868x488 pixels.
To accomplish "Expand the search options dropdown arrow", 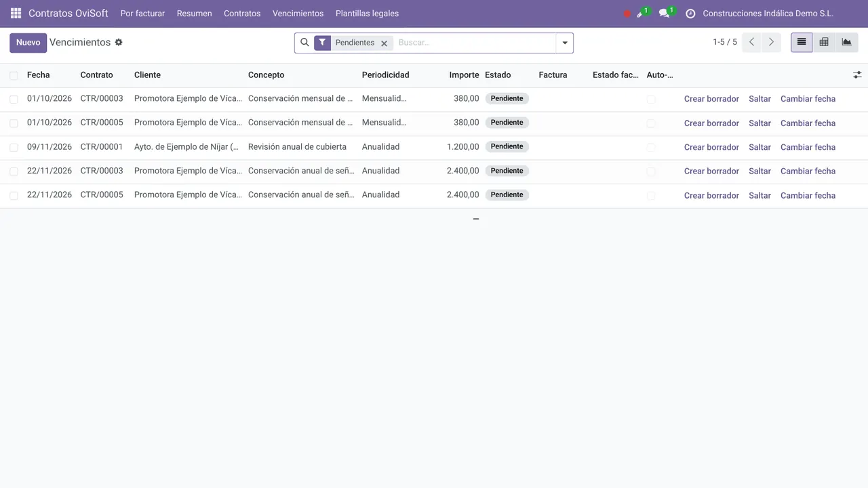I will (565, 43).
